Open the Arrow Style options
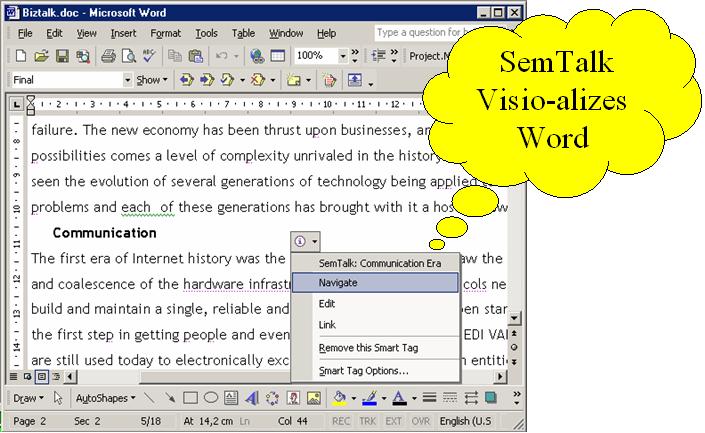Screen dimensions: 705x433 click(471, 398)
